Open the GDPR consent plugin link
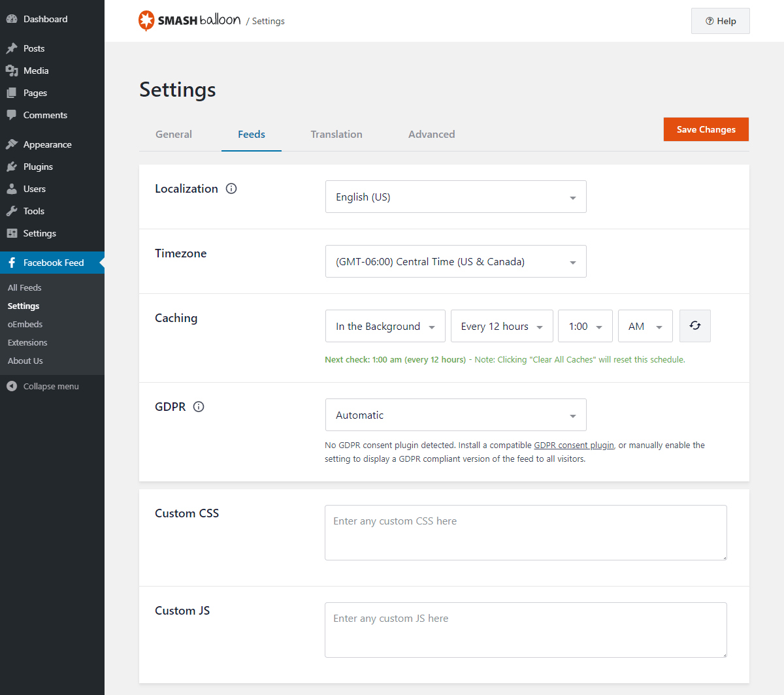Screen dimensions: 784x695 (574, 445)
